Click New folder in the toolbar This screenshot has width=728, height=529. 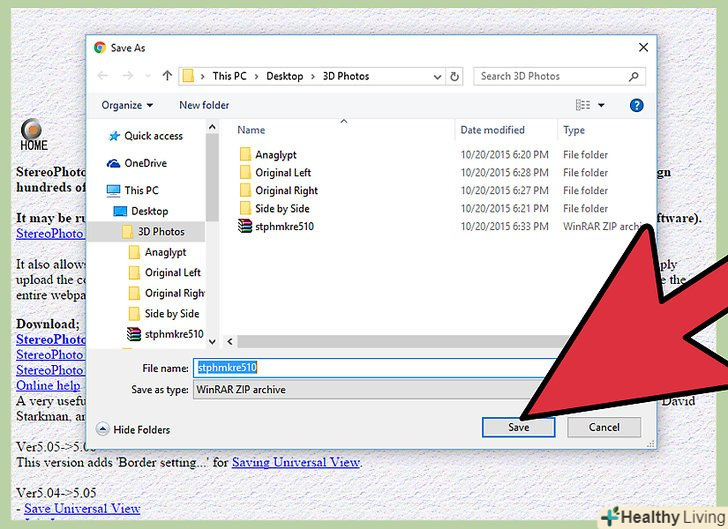(204, 105)
